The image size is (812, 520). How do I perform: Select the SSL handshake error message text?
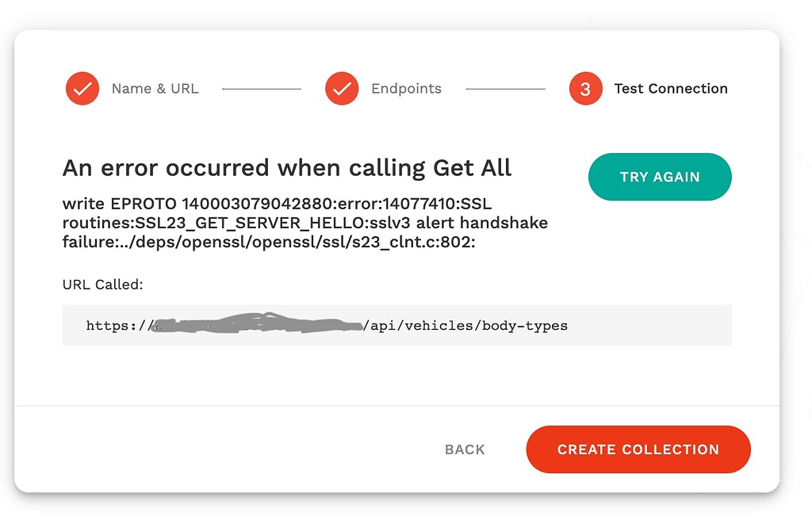pyautogui.click(x=305, y=223)
